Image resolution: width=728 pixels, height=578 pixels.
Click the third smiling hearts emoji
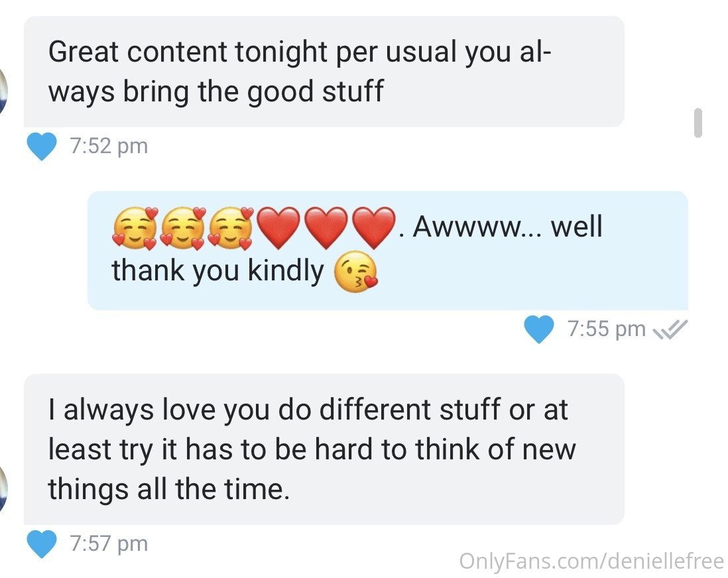(x=231, y=228)
